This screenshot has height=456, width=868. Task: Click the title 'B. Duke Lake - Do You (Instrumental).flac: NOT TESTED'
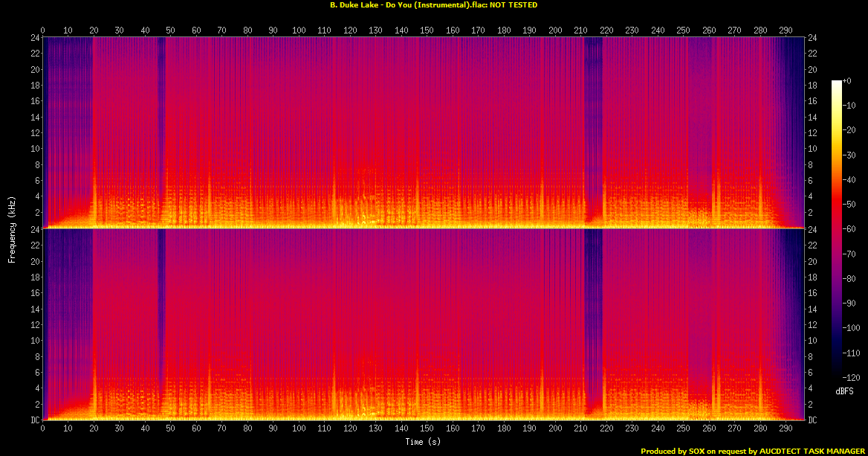(x=433, y=5)
